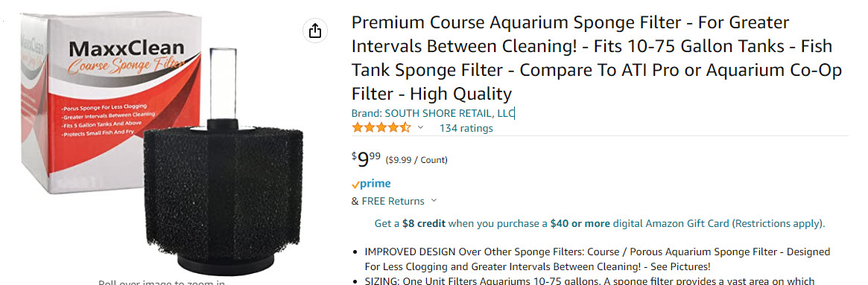Click the IMPROVED DESIGN bullet point text
Screen dimensions: 868x285
(x=597, y=258)
